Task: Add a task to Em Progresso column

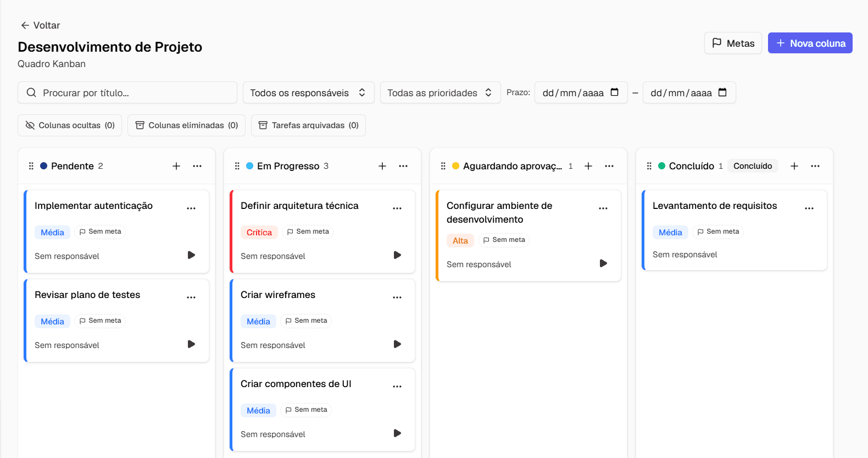Action: (x=382, y=166)
